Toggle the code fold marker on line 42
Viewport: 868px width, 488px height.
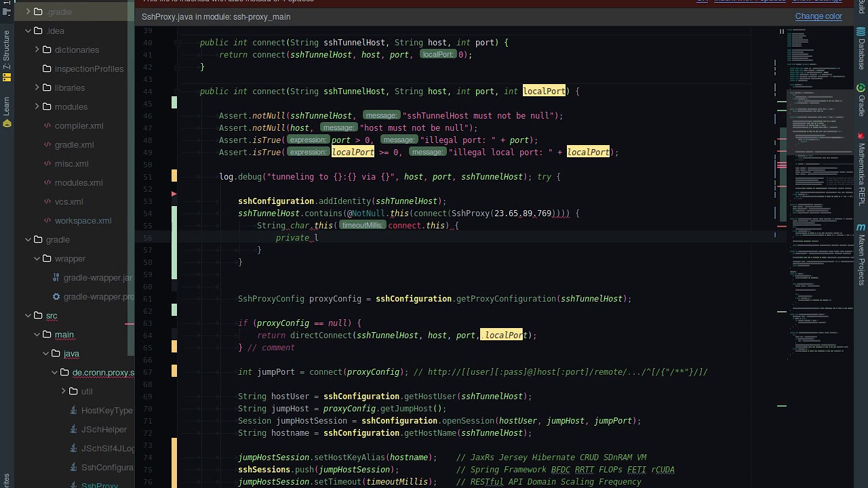pos(176,66)
